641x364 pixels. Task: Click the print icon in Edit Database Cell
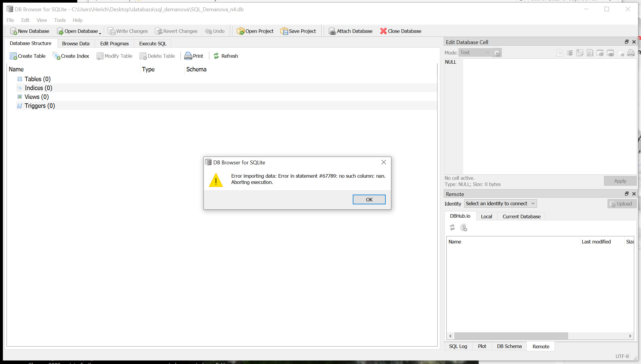click(631, 53)
